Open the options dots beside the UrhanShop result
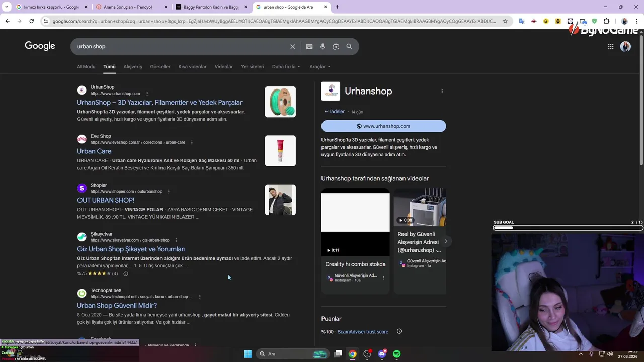The image size is (644, 362). [147, 94]
